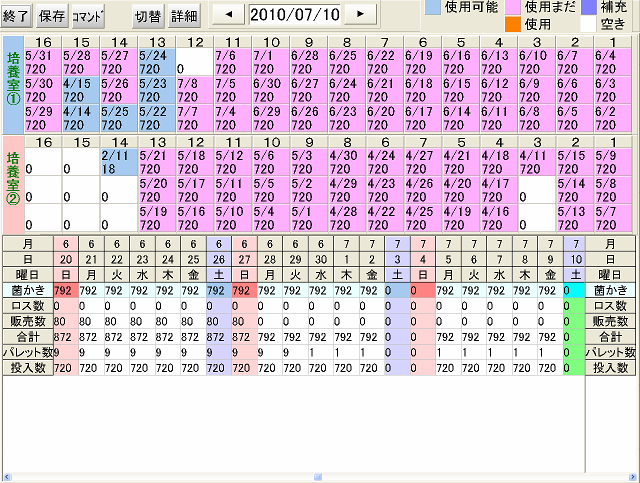
Task: Select cell 4/24 720 in 培養室②
Action: pos(384,162)
